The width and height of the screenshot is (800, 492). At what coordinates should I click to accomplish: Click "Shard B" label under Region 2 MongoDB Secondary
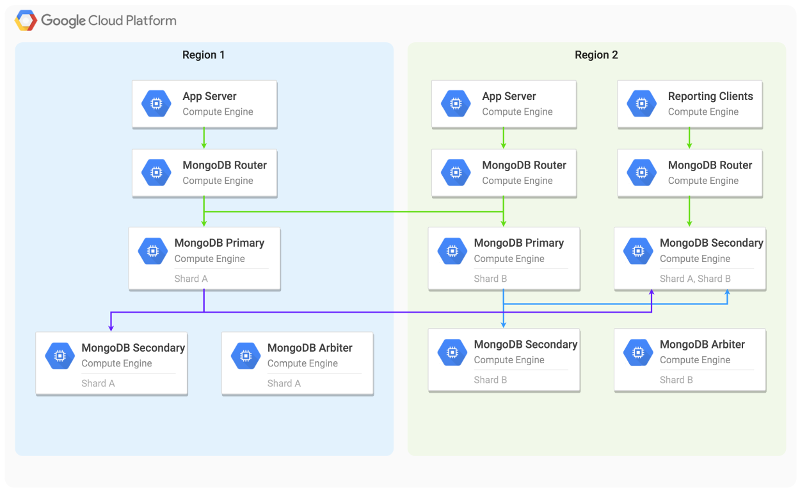click(490, 380)
